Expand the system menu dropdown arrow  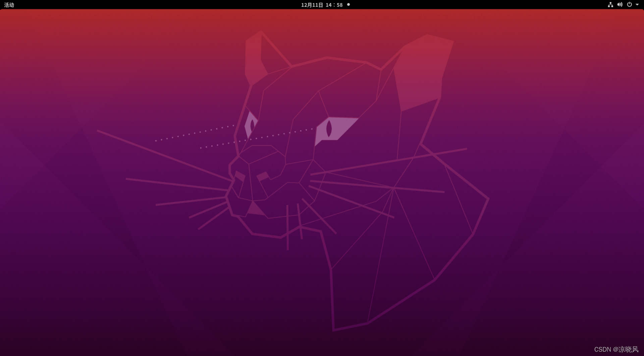coord(637,5)
